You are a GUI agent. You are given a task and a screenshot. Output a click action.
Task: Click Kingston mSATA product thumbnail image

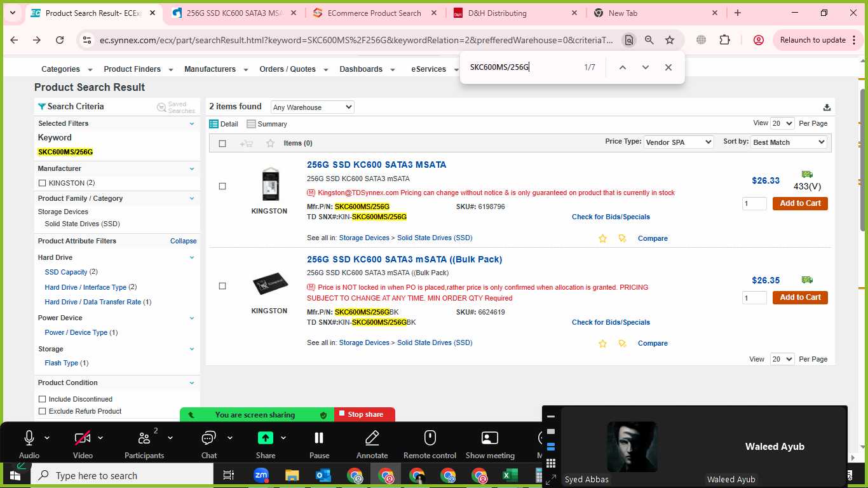tap(270, 185)
